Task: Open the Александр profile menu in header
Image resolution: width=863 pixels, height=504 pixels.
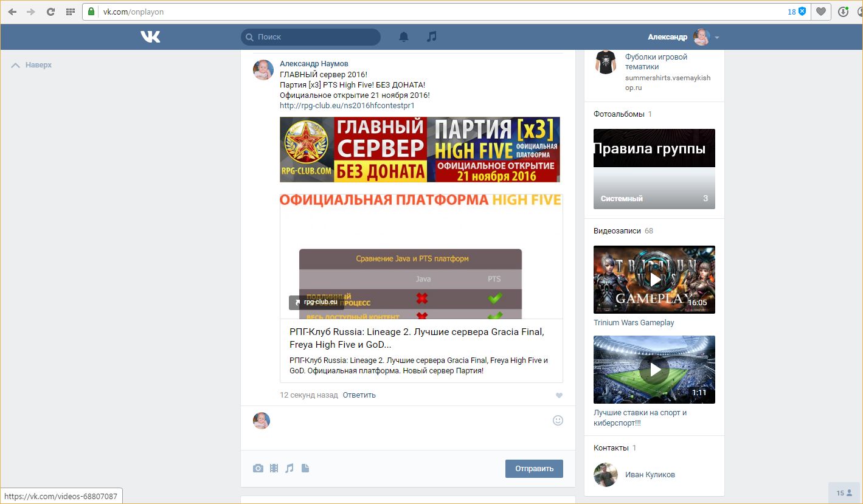Action: (684, 37)
